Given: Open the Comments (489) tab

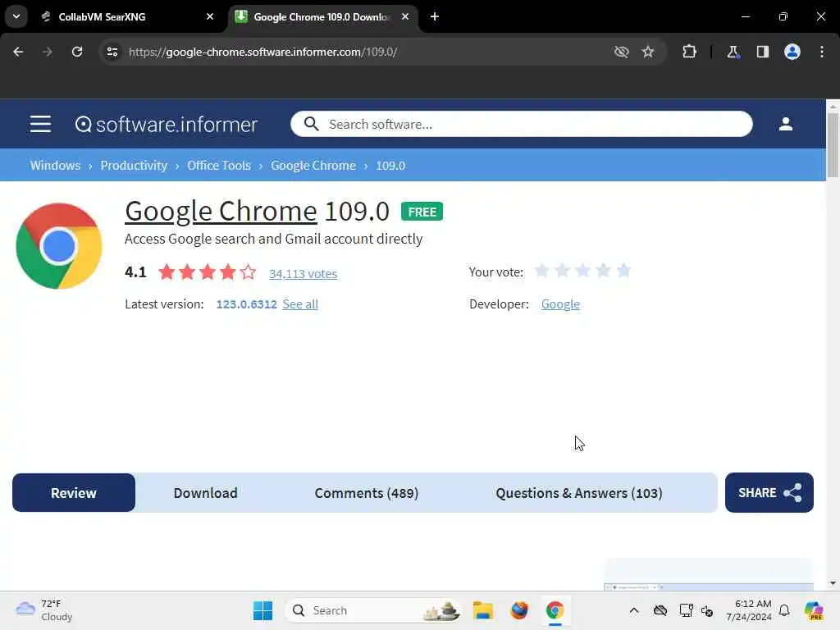Looking at the screenshot, I should (x=367, y=492).
